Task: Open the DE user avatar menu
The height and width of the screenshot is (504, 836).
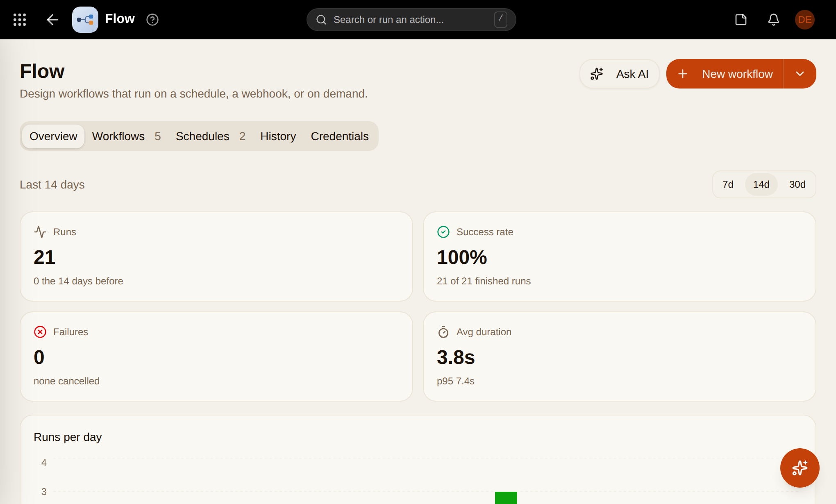Action: [805, 20]
